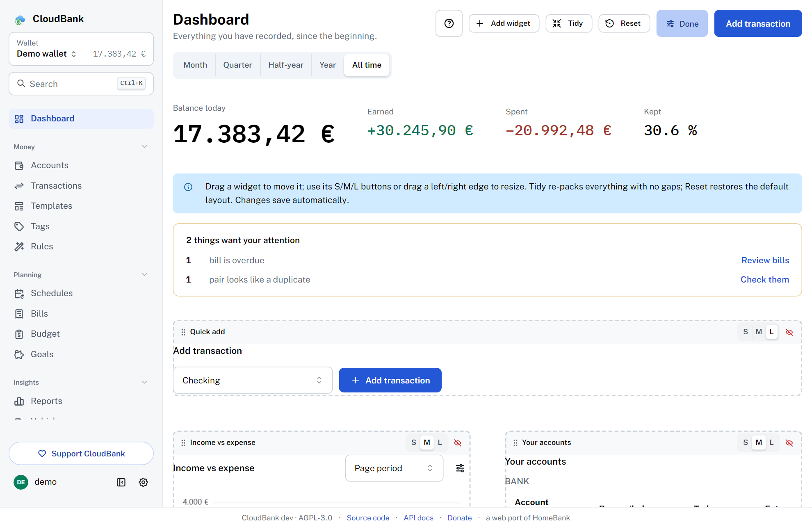The width and height of the screenshot is (812, 529).
Task: Click the Search input field
Action: pos(81,84)
